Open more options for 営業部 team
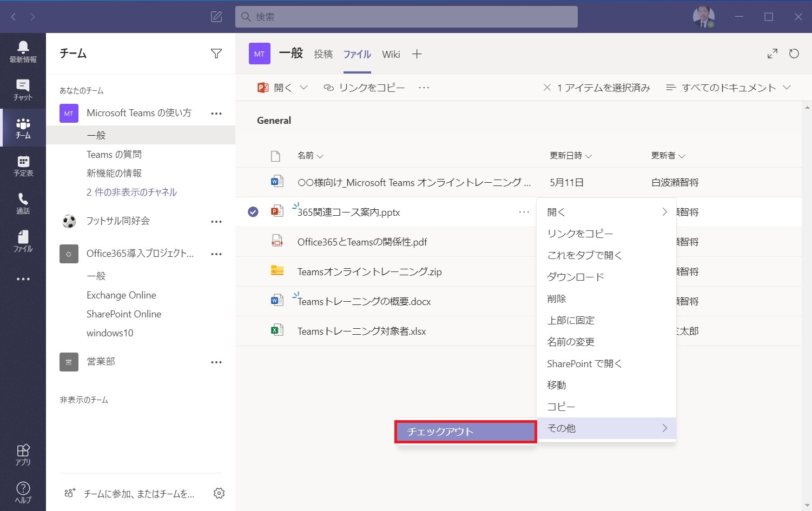Viewport: 812px width, 511px height. click(x=216, y=362)
